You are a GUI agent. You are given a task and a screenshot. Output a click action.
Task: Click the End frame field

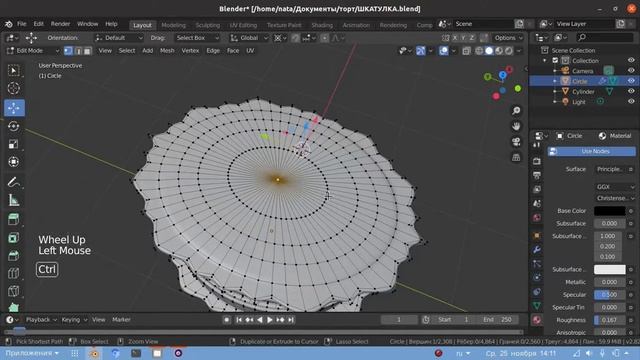click(x=498, y=320)
